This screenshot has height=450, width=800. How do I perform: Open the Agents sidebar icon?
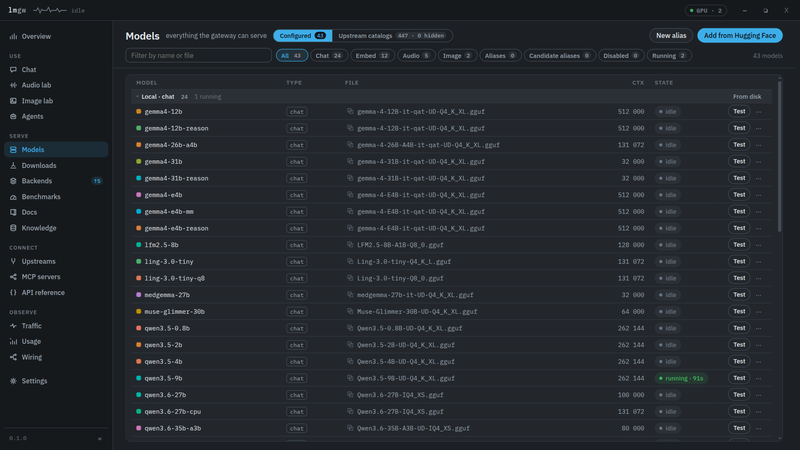[13, 116]
